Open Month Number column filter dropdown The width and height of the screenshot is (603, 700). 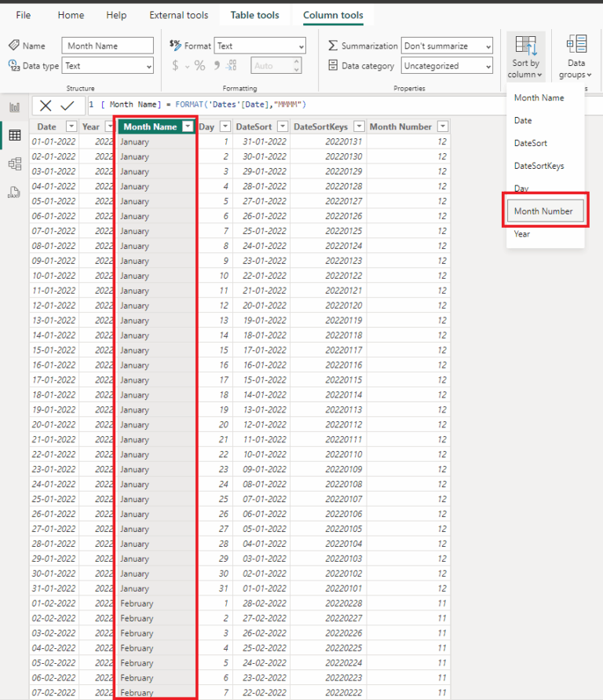tap(443, 126)
